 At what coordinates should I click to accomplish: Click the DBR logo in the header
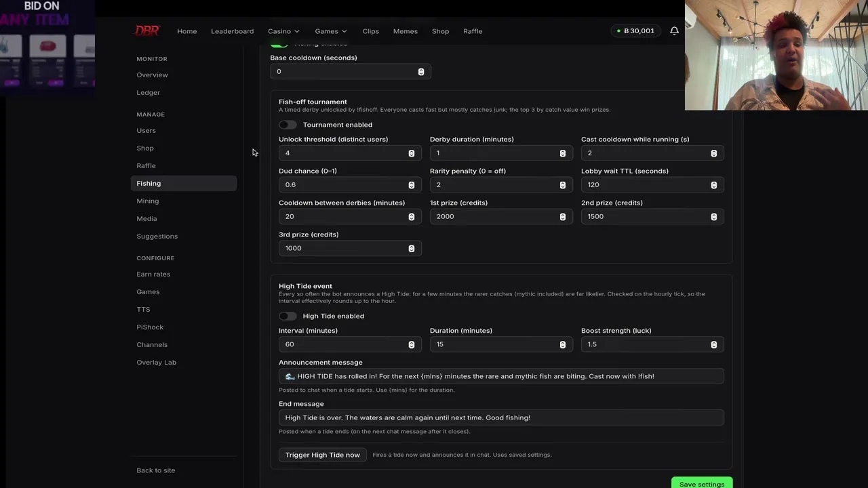[x=146, y=30]
